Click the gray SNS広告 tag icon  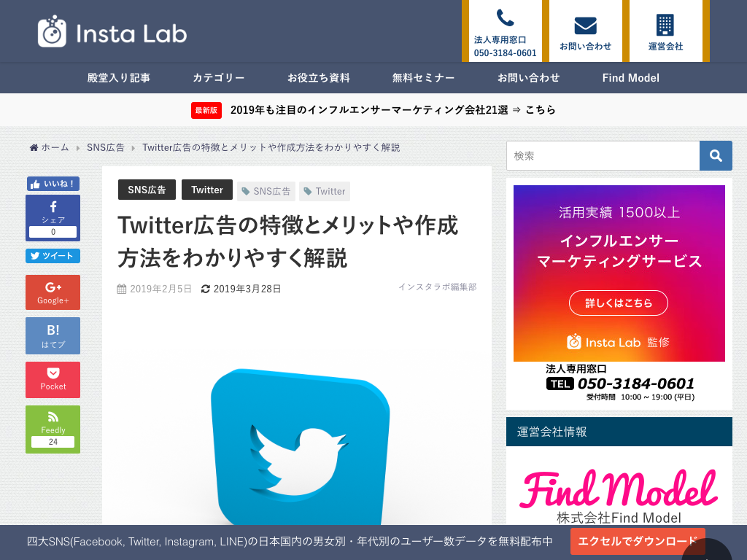[246, 192]
